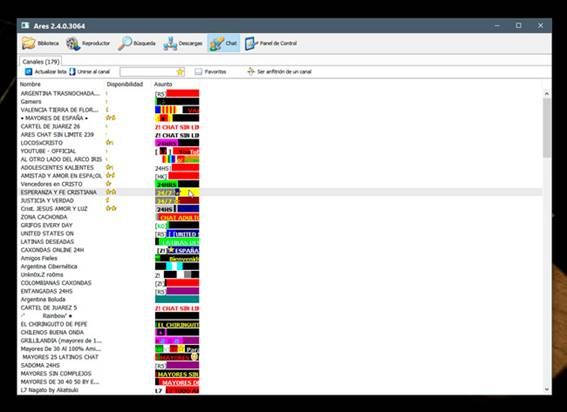Click the ESPAÑA subject banner with star
The width and height of the screenshot is (567, 412).
tap(177, 250)
